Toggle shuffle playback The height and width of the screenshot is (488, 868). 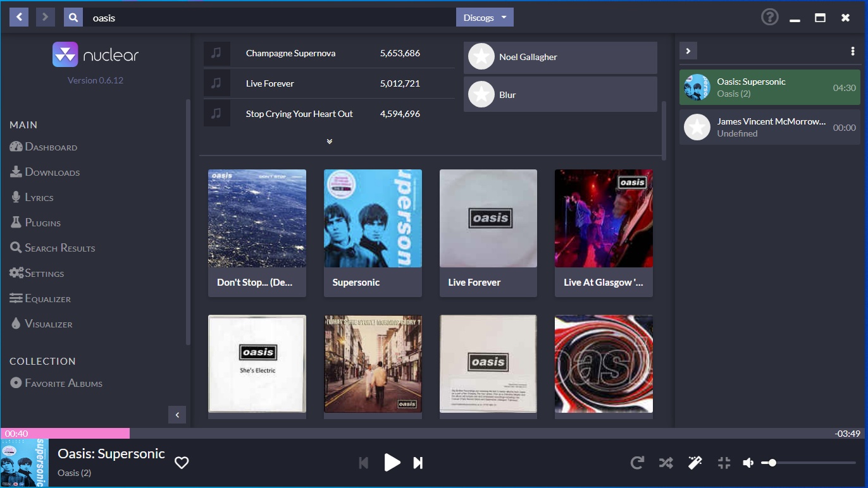pyautogui.click(x=666, y=463)
